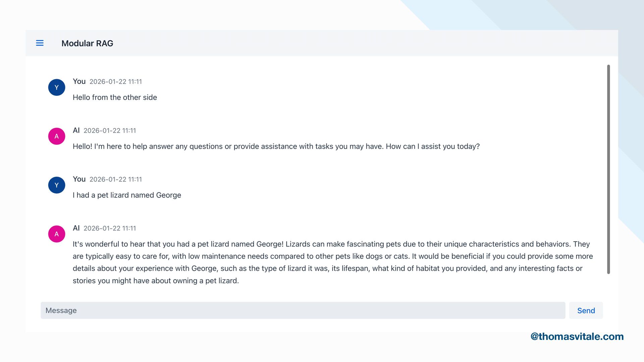Viewport: 644px width, 362px height.
Task: Click the 'pet lizard named George' user message
Action: point(127,195)
